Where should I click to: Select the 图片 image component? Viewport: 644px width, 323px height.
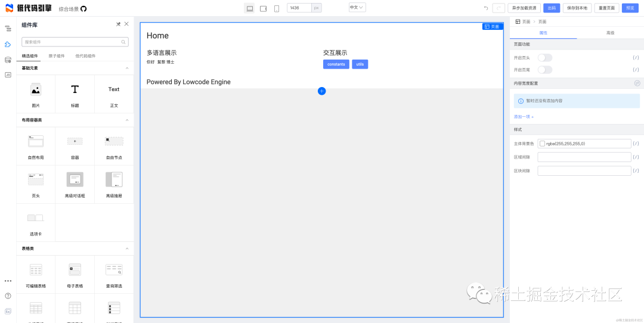tap(36, 94)
